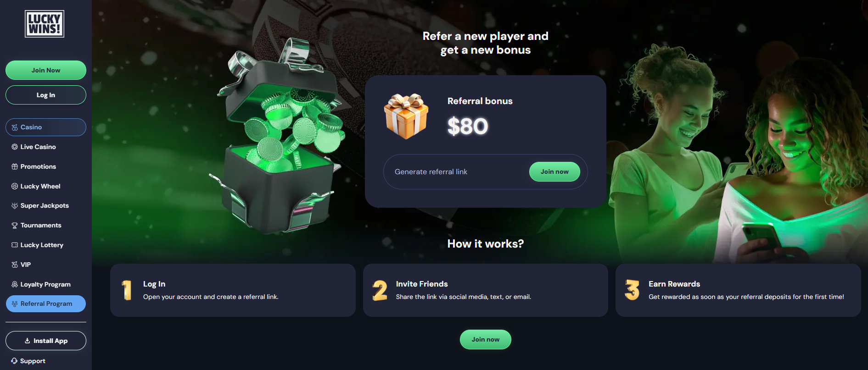Viewport: 868px width, 370px height.
Task: Click the Live Casino icon
Action: [15, 147]
